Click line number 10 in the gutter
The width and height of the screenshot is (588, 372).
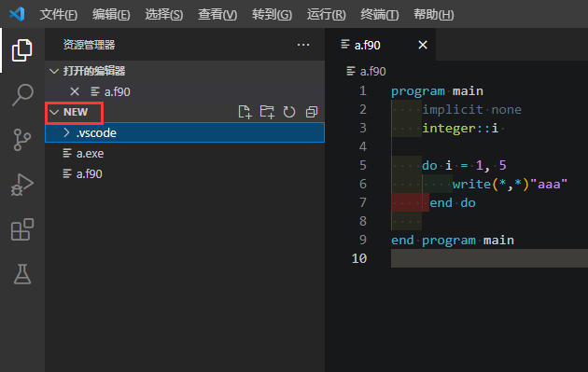(x=359, y=258)
